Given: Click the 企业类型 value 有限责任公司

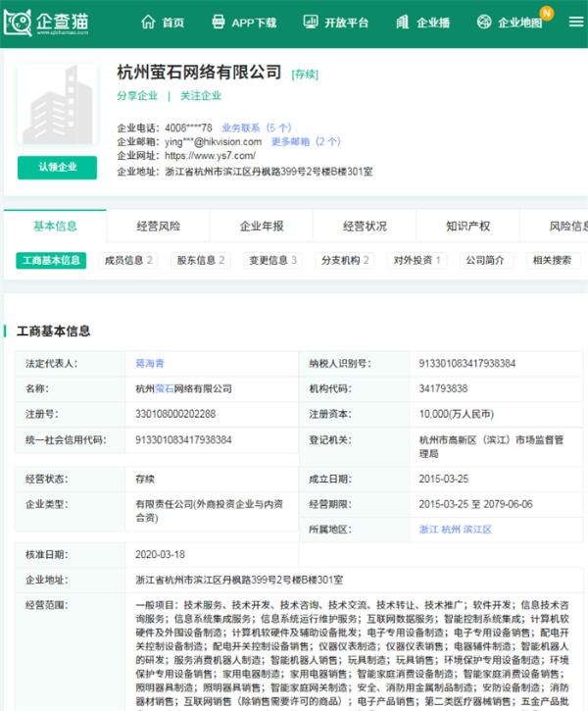Looking at the screenshot, I should 209,511.
